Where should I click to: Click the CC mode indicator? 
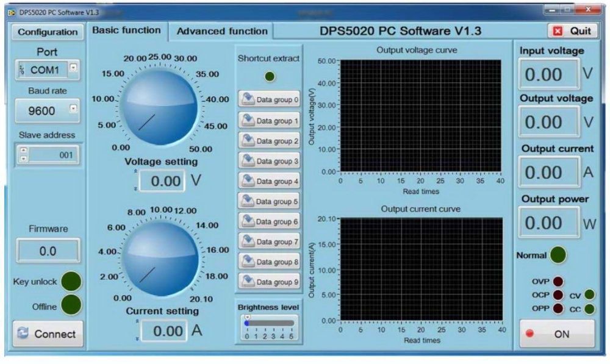pyautogui.click(x=589, y=309)
